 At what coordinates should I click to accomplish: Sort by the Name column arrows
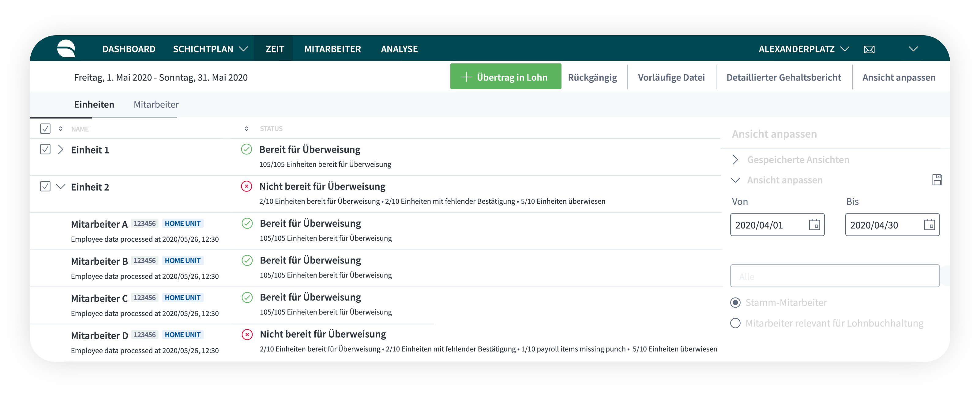(x=61, y=129)
